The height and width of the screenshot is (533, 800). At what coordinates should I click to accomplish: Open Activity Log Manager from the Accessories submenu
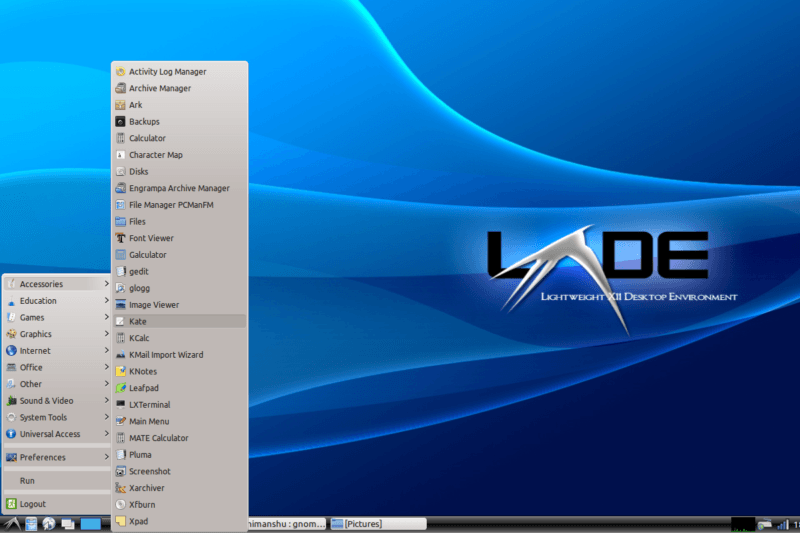(179, 72)
